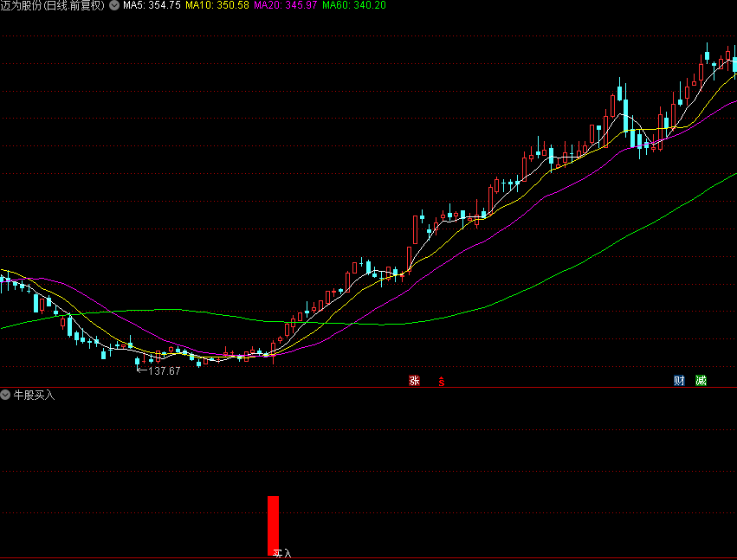Click the red S signal marker
Screen dimensions: 737x560
pos(442,382)
